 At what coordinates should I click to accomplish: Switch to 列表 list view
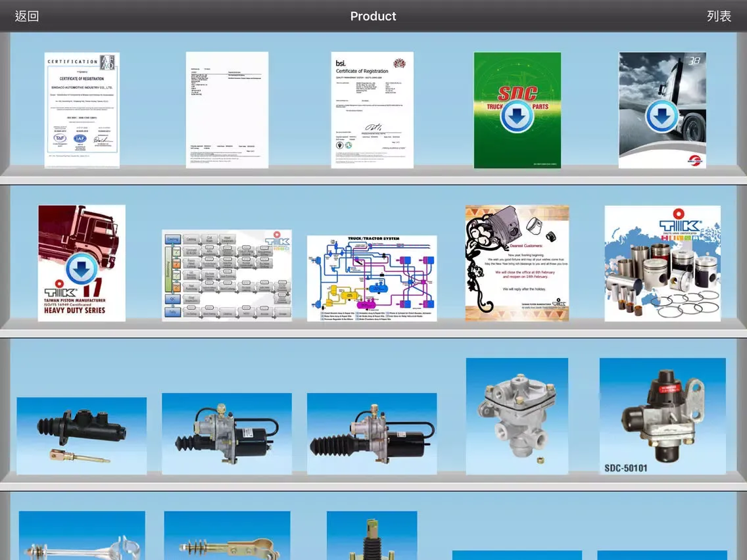(x=719, y=16)
